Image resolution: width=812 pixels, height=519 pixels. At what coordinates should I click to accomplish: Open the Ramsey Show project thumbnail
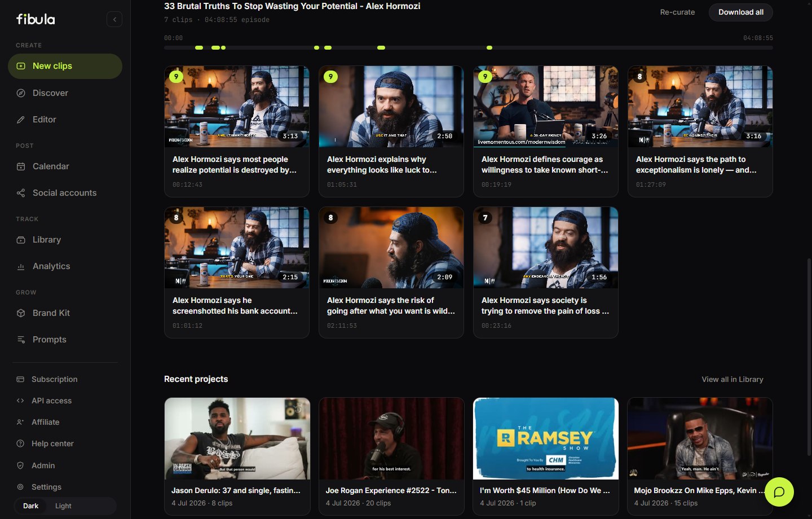tap(546, 438)
